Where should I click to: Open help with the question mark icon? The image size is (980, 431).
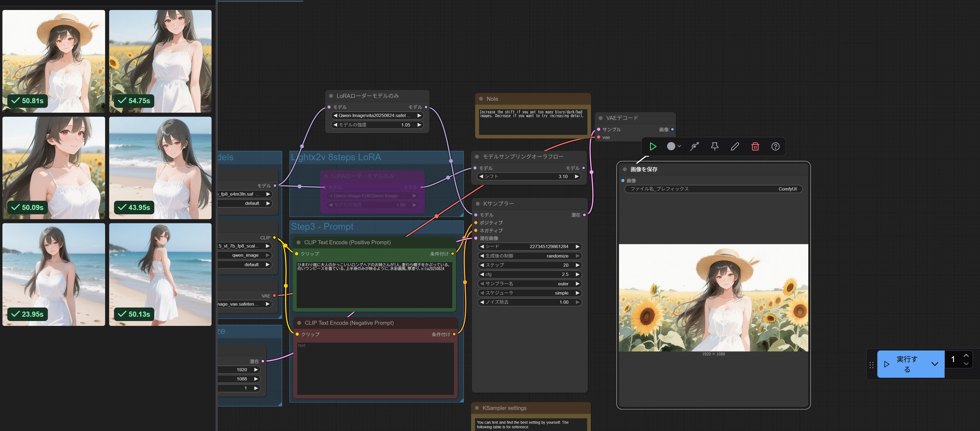pyautogui.click(x=775, y=146)
